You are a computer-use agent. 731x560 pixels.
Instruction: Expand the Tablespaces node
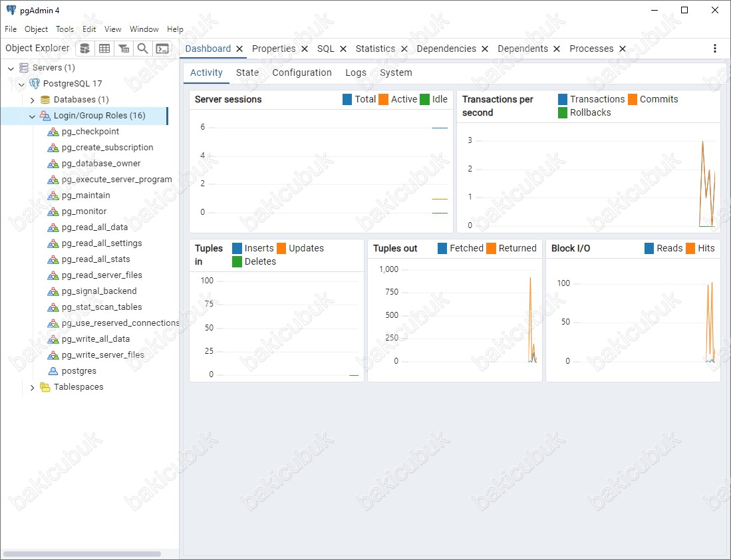click(x=32, y=388)
